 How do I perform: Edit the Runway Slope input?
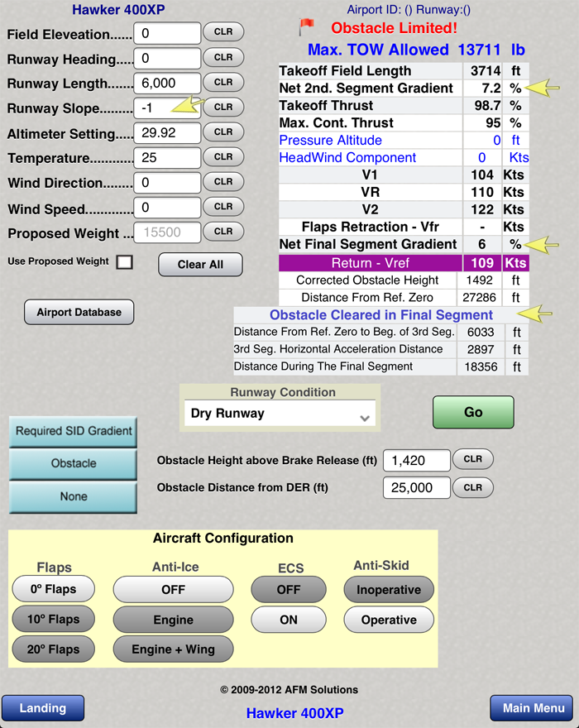pyautogui.click(x=167, y=108)
